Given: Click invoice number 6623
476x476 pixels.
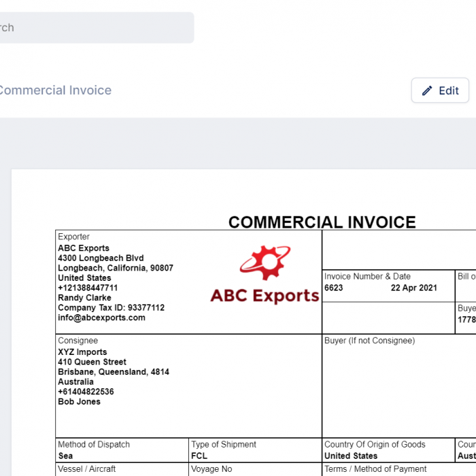Looking at the screenshot, I should (x=334, y=288).
